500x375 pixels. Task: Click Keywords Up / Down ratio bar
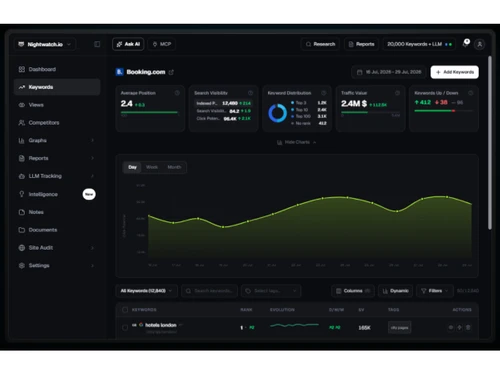click(x=444, y=110)
